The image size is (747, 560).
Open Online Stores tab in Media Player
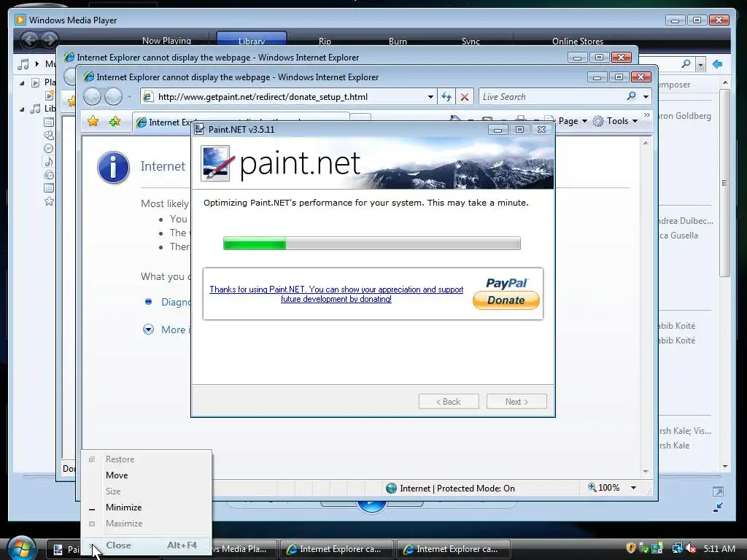click(578, 42)
